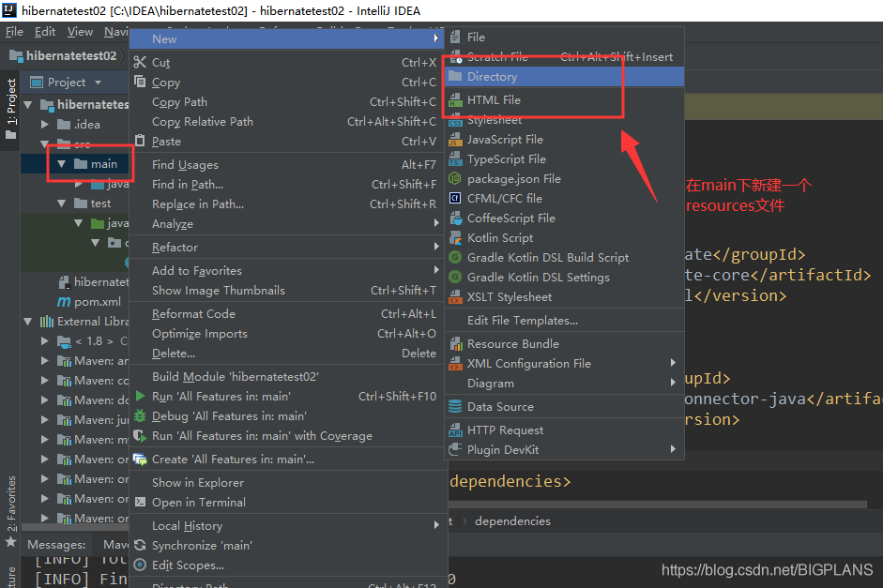Click Show Image Thumbnails entry
The image size is (883, 588).
click(288, 290)
